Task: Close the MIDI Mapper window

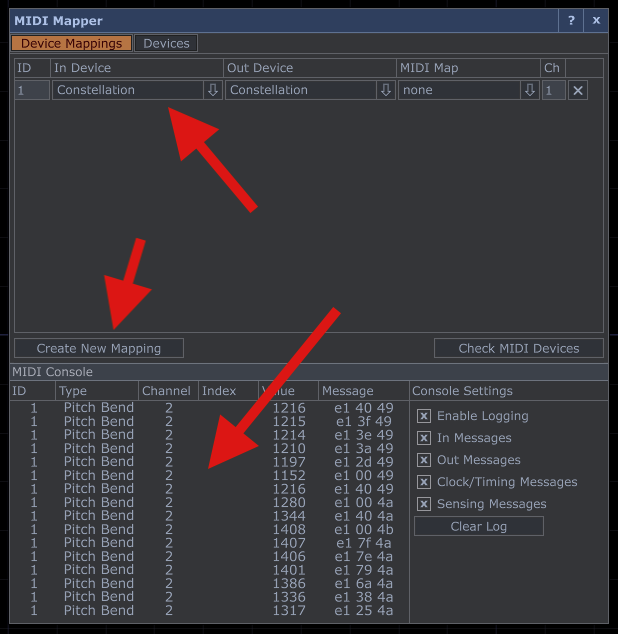Action: (596, 20)
